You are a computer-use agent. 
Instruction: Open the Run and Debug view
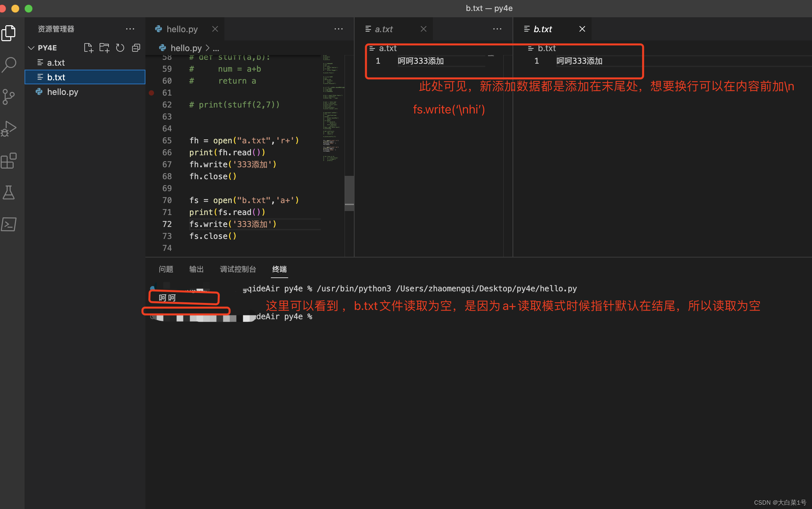(8, 129)
